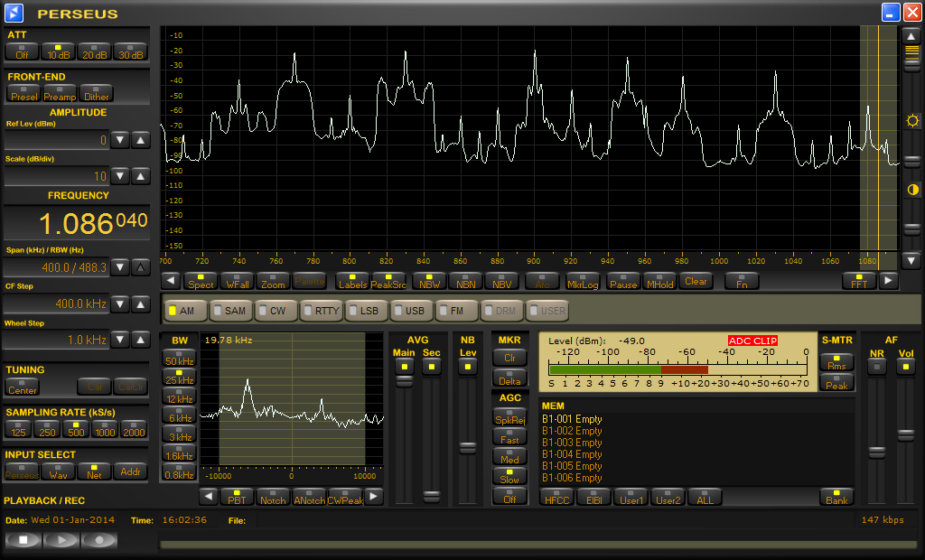Enable the Notch filter
Viewport: 925px width, 560px height.
pyautogui.click(x=273, y=497)
